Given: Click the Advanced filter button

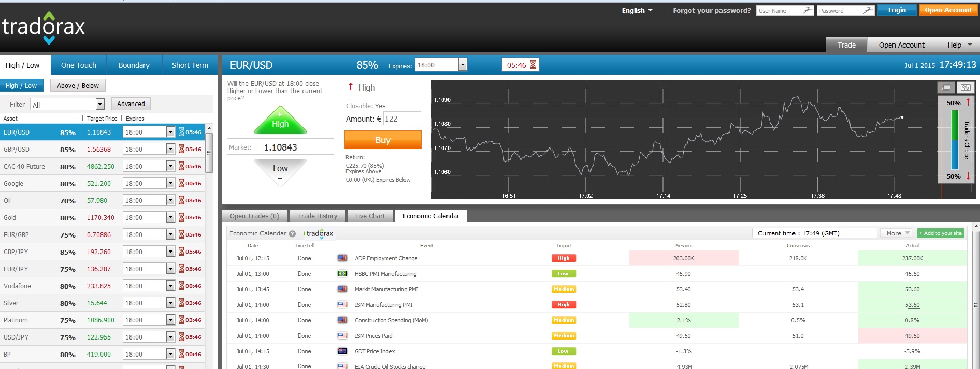Looking at the screenshot, I should click(131, 104).
